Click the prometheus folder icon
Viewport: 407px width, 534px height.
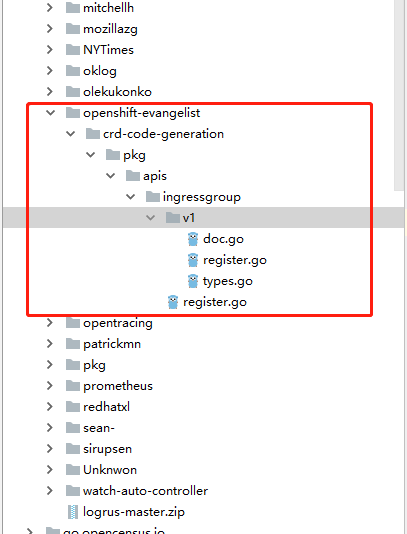coord(73,386)
